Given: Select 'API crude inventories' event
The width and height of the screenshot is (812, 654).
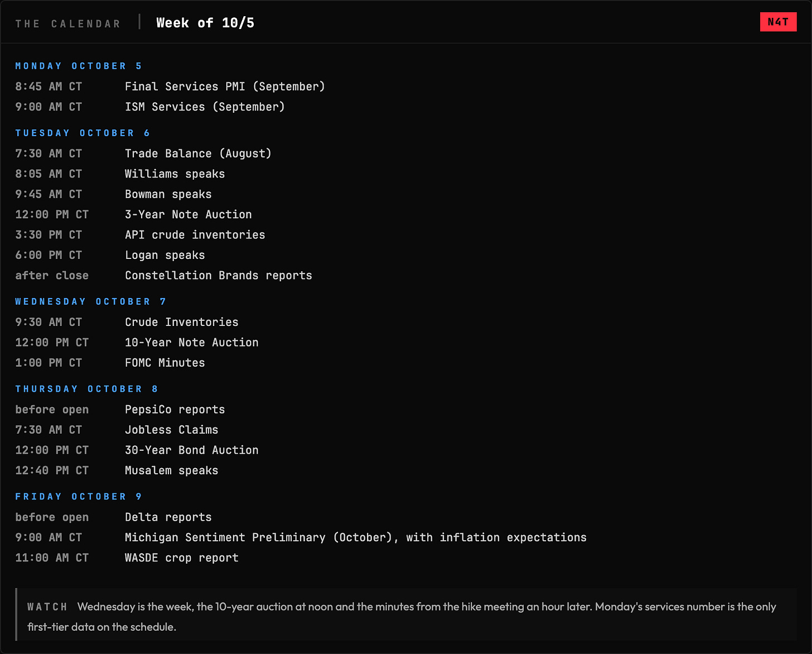Looking at the screenshot, I should click(x=195, y=235).
